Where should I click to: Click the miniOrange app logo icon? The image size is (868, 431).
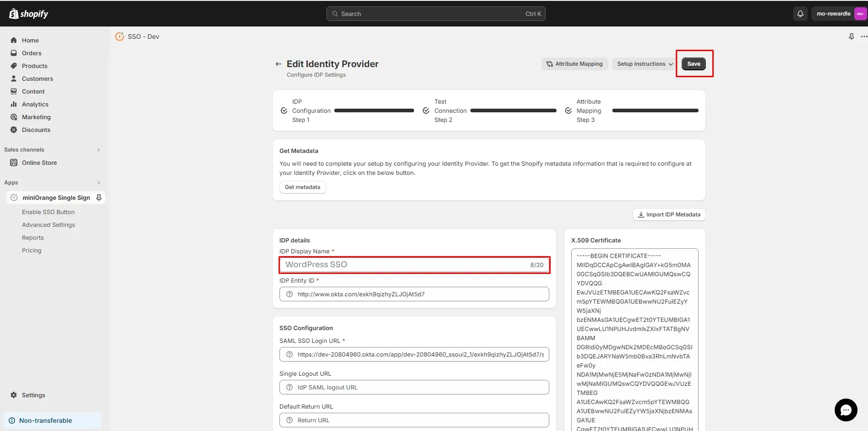click(14, 198)
